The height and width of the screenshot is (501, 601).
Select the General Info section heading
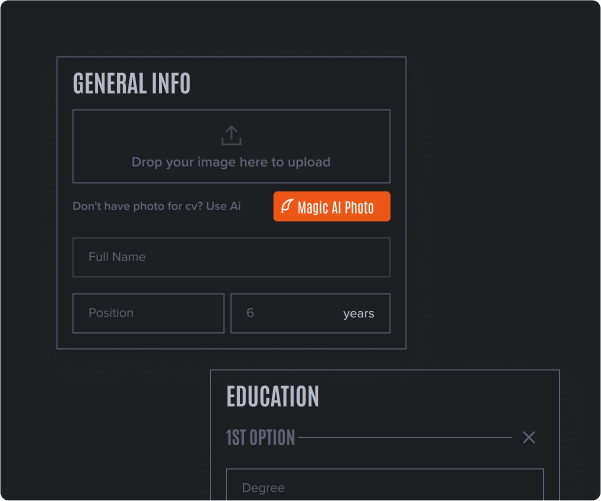(x=132, y=84)
